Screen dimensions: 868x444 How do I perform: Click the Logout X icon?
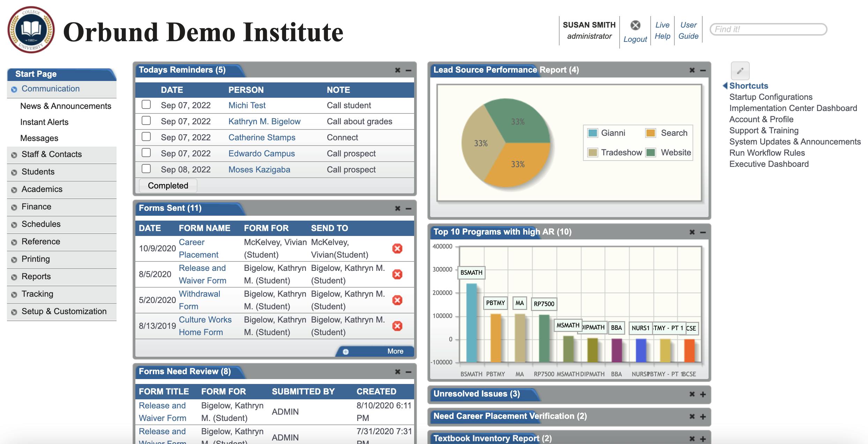coord(635,25)
